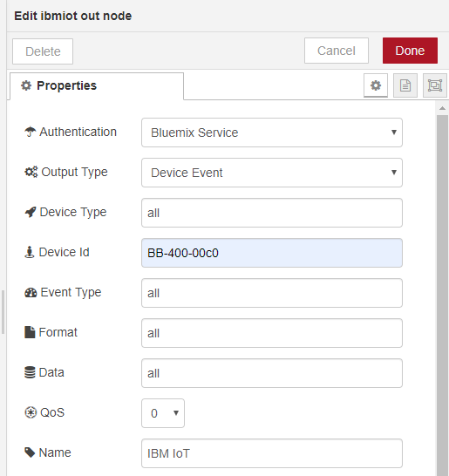Click the asterisk icon beside QoS

(31, 412)
